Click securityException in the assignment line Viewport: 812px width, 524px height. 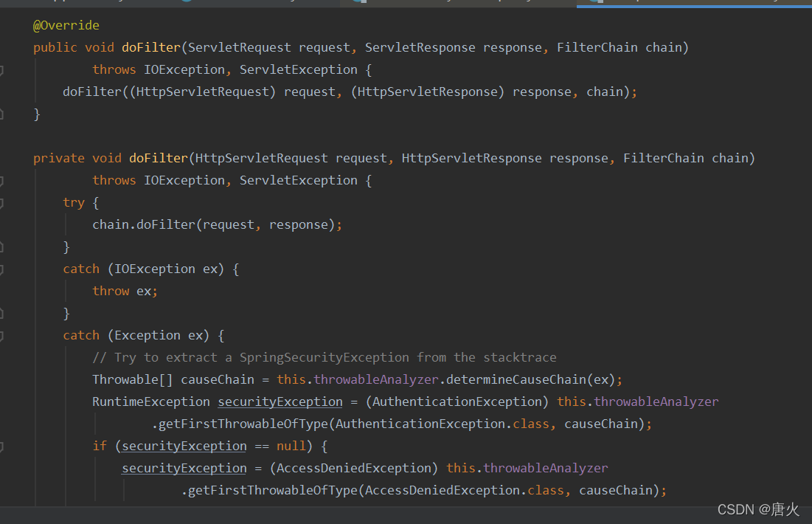184,468
